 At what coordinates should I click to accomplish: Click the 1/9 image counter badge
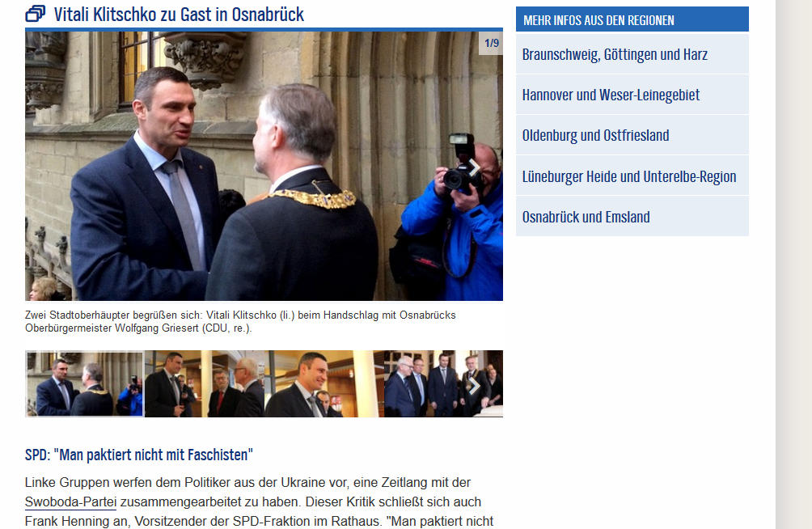coord(492,43)
